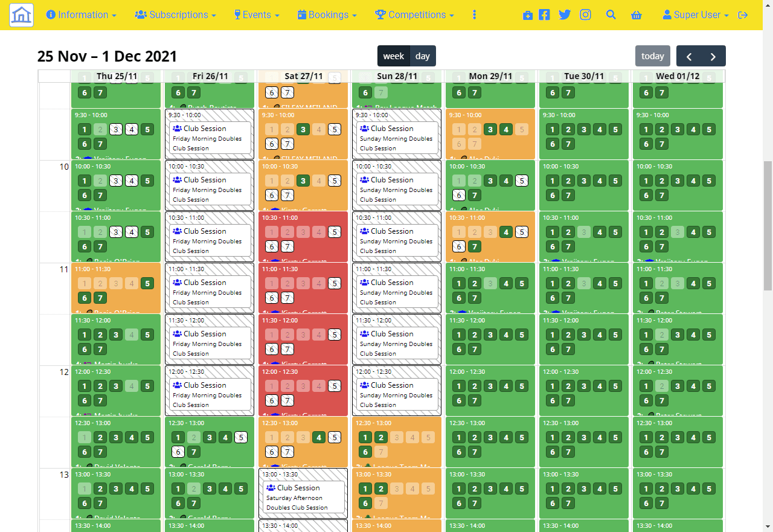The width and height of the screenshot is (773, 532).
Task: Open Friday 9:30 Club Session event
Action: tap(210, 138)
